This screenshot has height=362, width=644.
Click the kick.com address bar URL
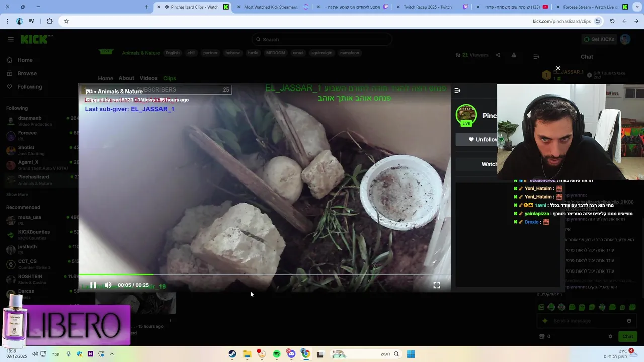tap(561, 21)
